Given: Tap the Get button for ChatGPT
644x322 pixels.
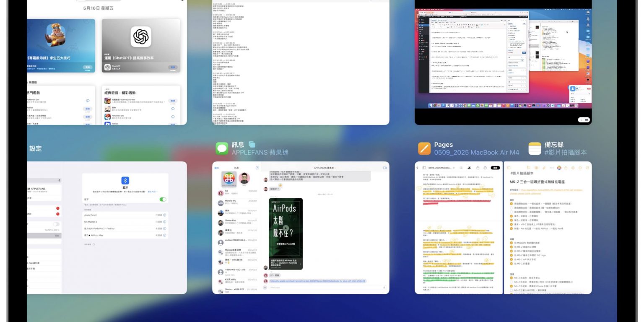Looking at the screenshot, I should click(x=172, y=67).
